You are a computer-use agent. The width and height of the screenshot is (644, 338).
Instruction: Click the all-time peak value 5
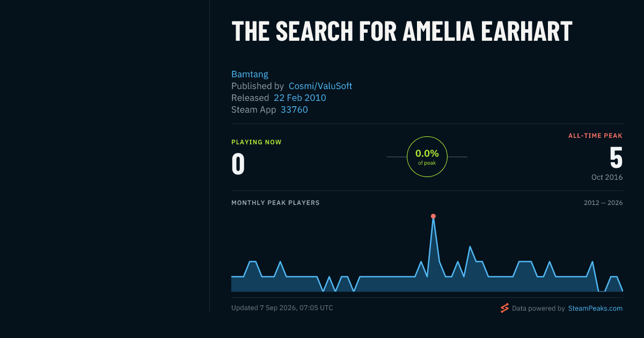pyautogui.click(x=616, y=158)
